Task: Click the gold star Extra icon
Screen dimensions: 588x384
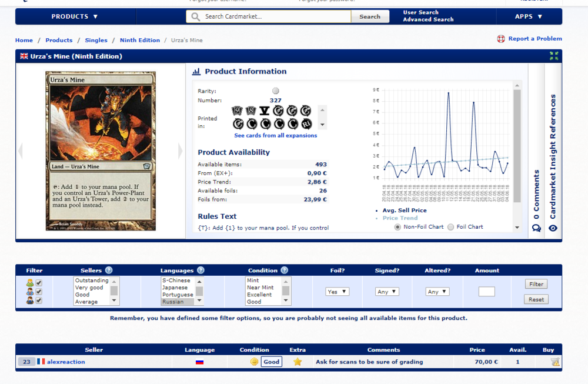Action: click(298, 362)
